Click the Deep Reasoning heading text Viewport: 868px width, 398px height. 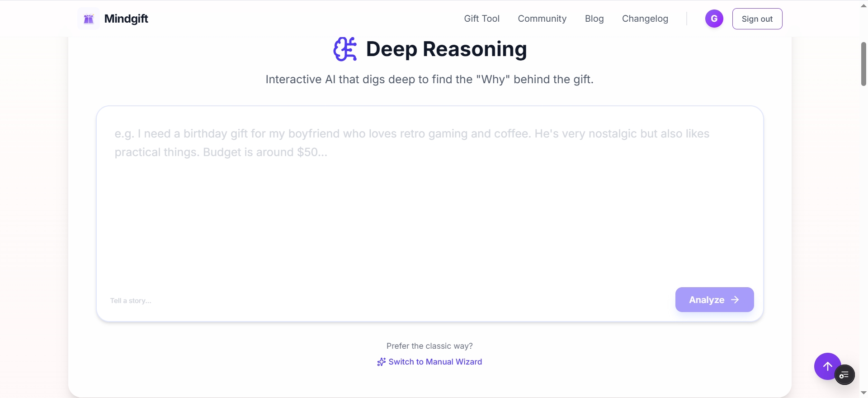click(446, 49)
